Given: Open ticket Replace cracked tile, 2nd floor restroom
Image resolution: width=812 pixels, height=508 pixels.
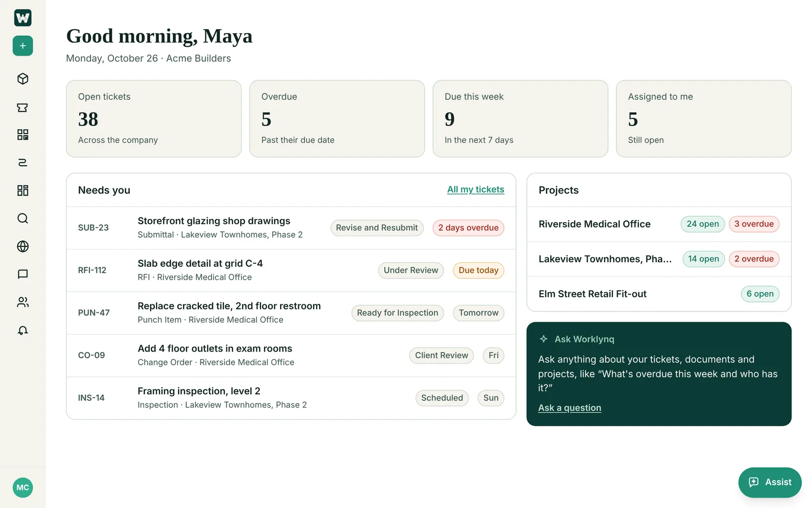Looking at the screenshot, I should point(291,313).
